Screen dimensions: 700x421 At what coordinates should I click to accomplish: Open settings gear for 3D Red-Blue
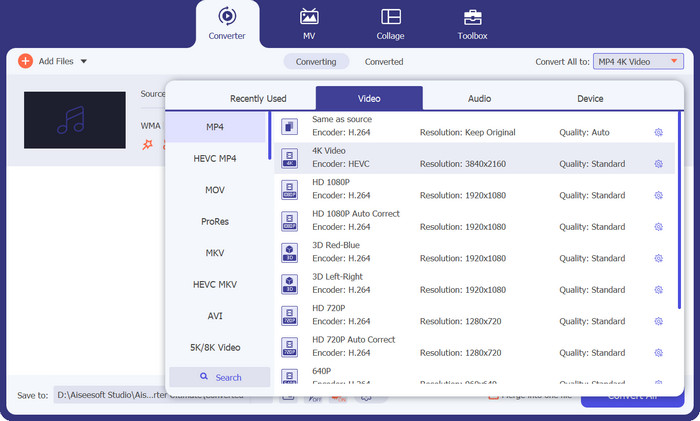[658, 258]
